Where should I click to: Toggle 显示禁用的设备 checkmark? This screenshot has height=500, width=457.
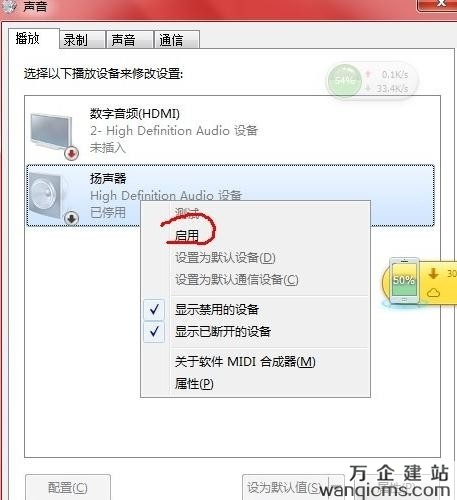click(154, 310)
